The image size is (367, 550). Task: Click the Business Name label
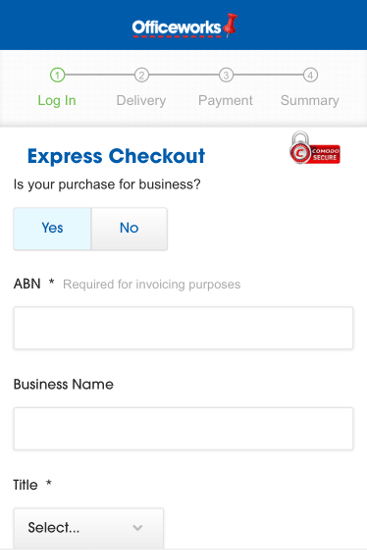(64, 384)
